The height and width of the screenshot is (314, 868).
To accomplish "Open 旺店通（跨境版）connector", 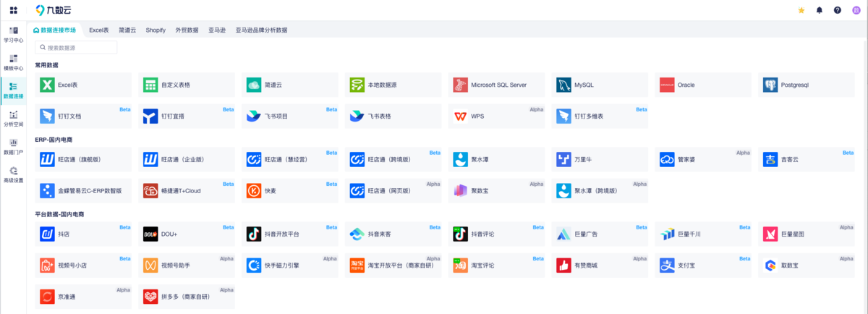I will (394, 159).
